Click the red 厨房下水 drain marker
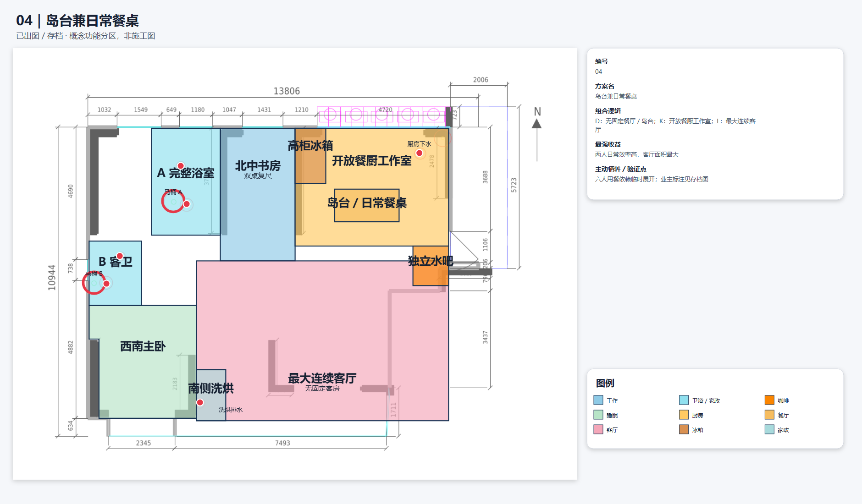 click(419, 153)
